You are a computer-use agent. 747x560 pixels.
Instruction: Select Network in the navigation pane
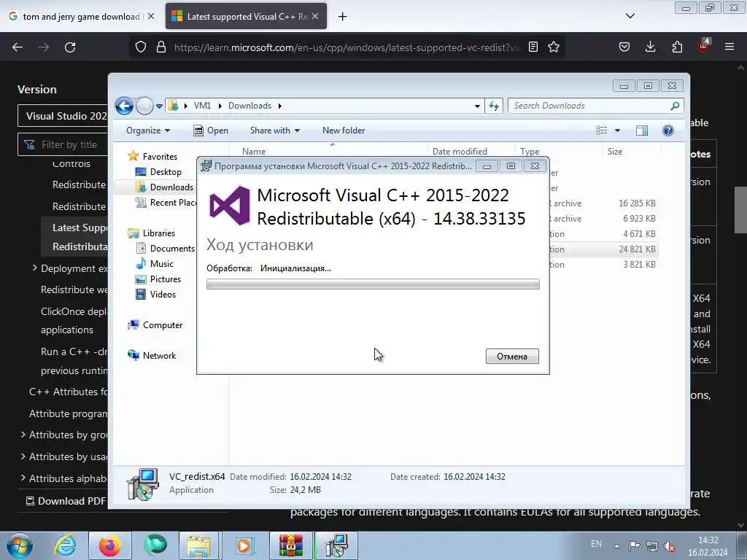click(159, 356)
